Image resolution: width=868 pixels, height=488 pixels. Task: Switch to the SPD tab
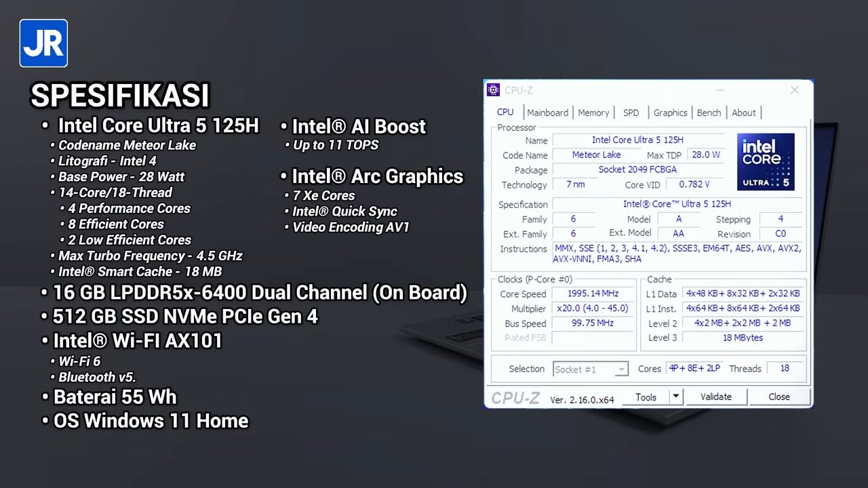[631, 113]
